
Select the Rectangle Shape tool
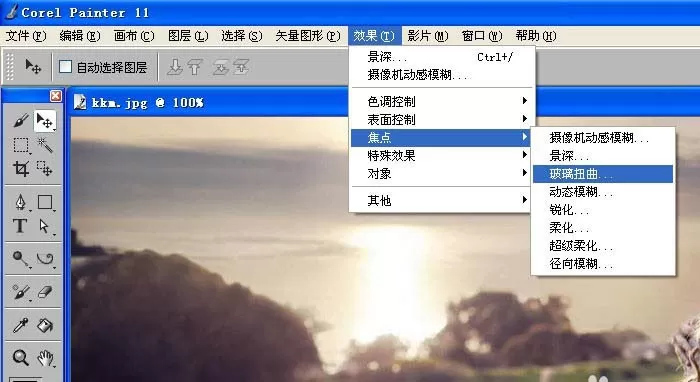[x=45, y=202]
